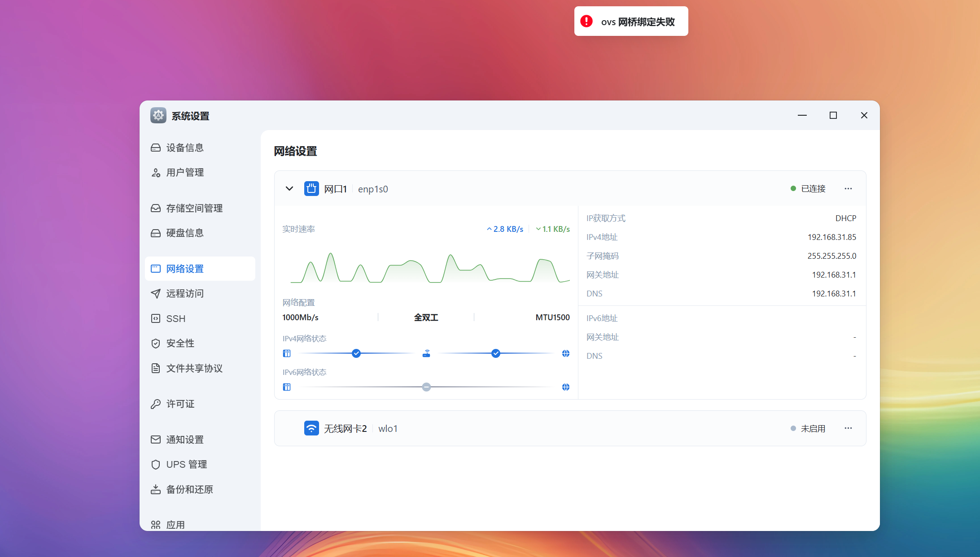980x557 pixels.
Task: Click the grey IPv6 status node
Action: click(x=426, y=387)
